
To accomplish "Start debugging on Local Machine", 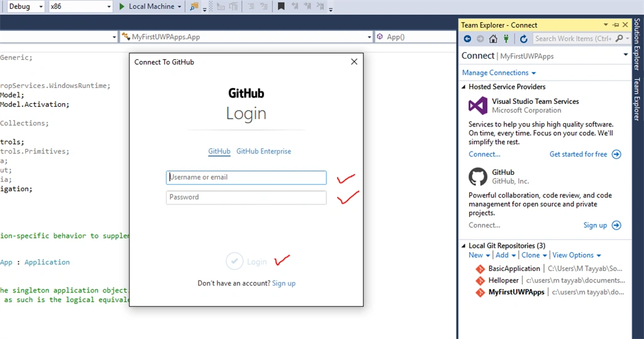I will [147, 6].
